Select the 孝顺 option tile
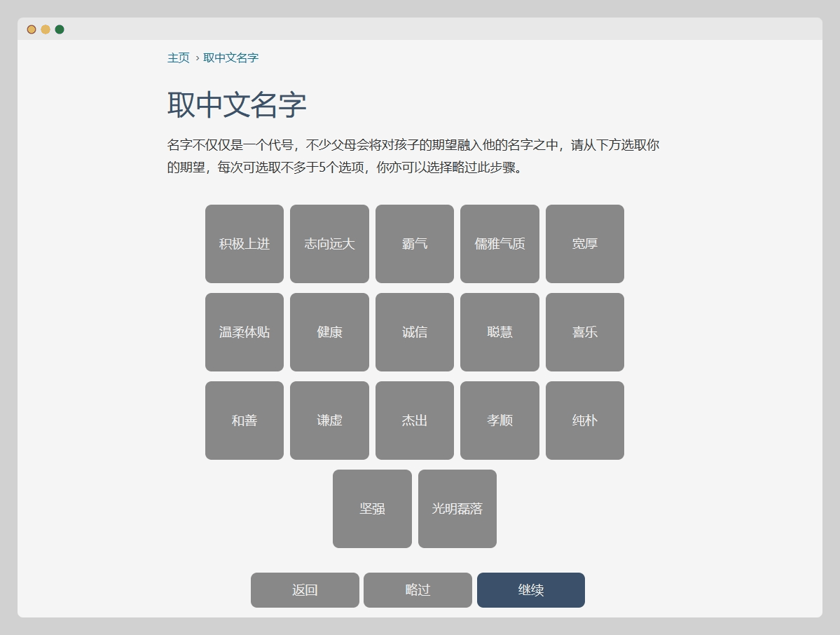840x635 pixels. click(x=500, y=421)
